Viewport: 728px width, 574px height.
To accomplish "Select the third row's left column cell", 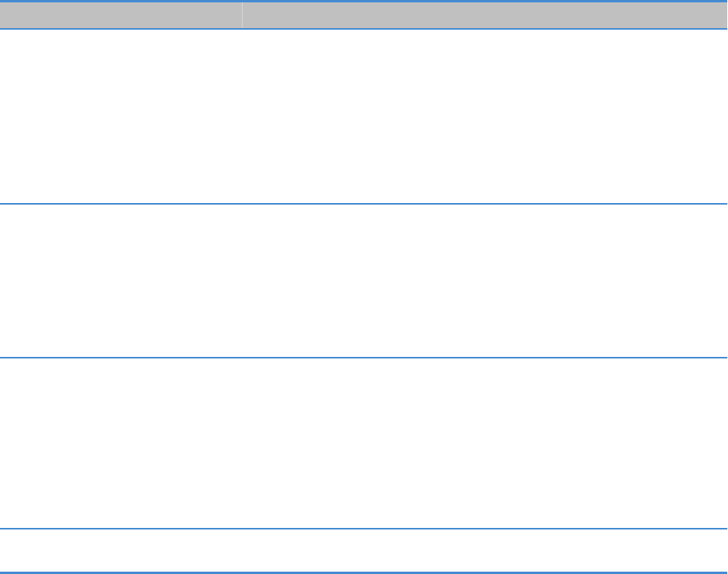I will [x=121, y=444].
